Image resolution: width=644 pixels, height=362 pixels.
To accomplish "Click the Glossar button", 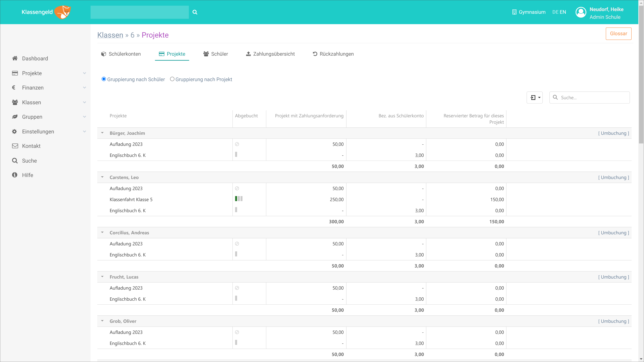I will (x=619, y=33).
